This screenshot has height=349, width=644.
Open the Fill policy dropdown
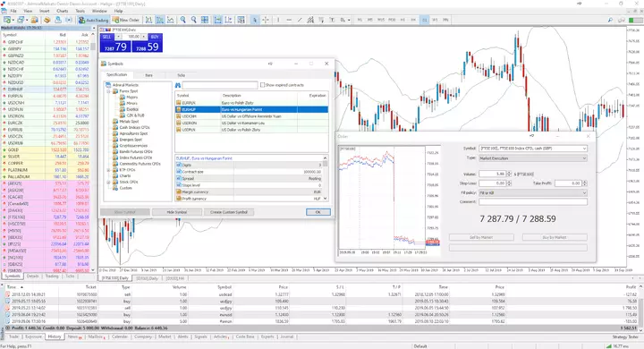(533, 192)
